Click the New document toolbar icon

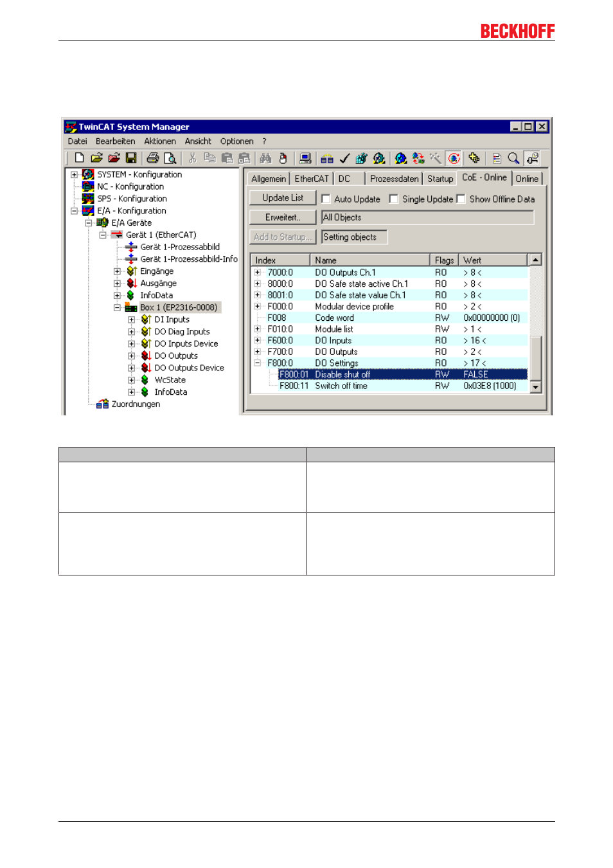pos(79,158)
